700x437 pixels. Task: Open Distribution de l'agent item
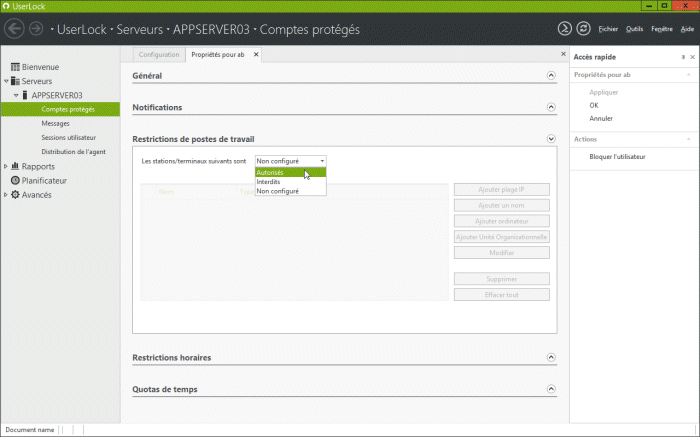74,152
